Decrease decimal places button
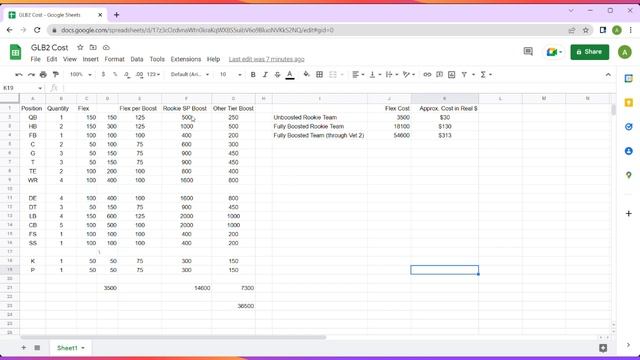This screenshot has height=360, width=640. pos(127,75)
